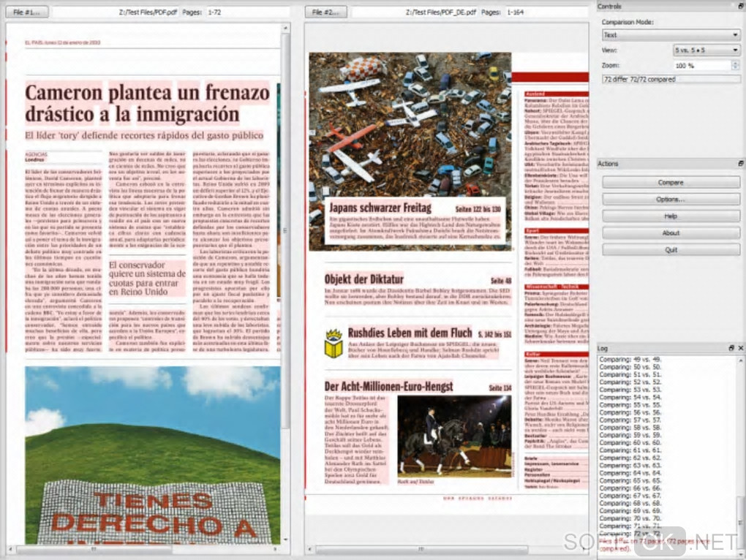Focus the File #1 path field Z:/Test Files/PDF.pdf
Viewport: 746px width, 560px height.
coord(114,12)
